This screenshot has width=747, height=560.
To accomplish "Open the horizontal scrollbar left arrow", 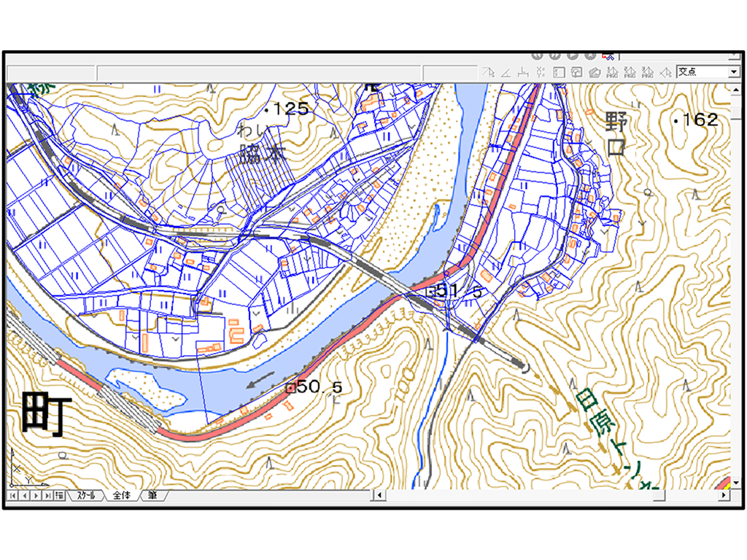I will point(379,496).
